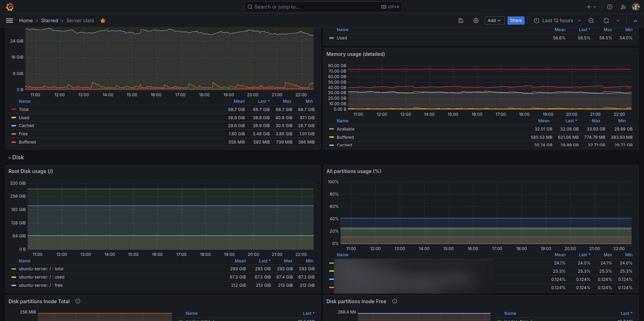Open dashboard settings gear icon
This screenshot has width=644, height=321.
476,21
